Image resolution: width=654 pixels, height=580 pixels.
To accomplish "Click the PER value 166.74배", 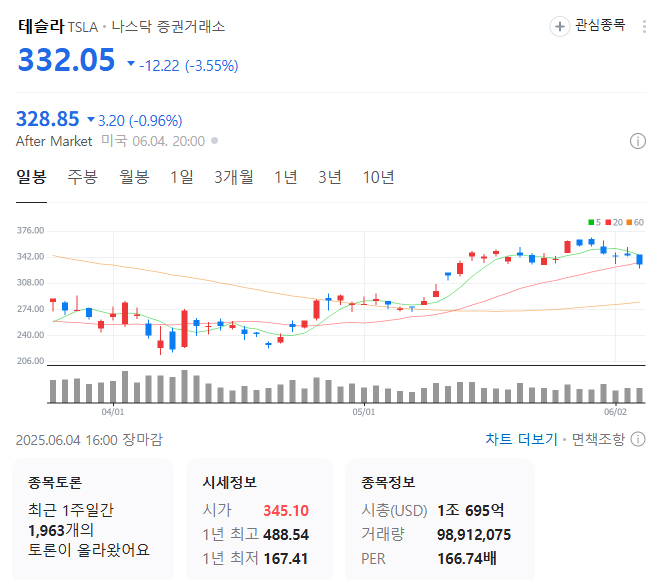I will point(467,559).
